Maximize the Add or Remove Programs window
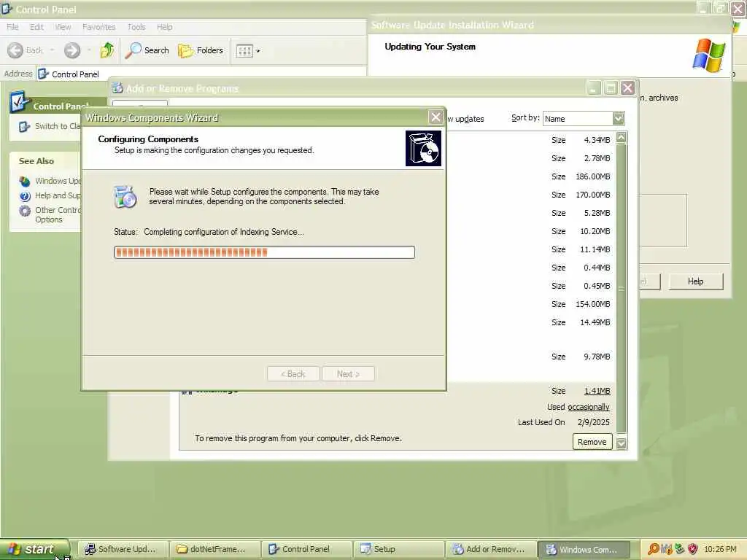Screen dimensions: 747x560 611,88
